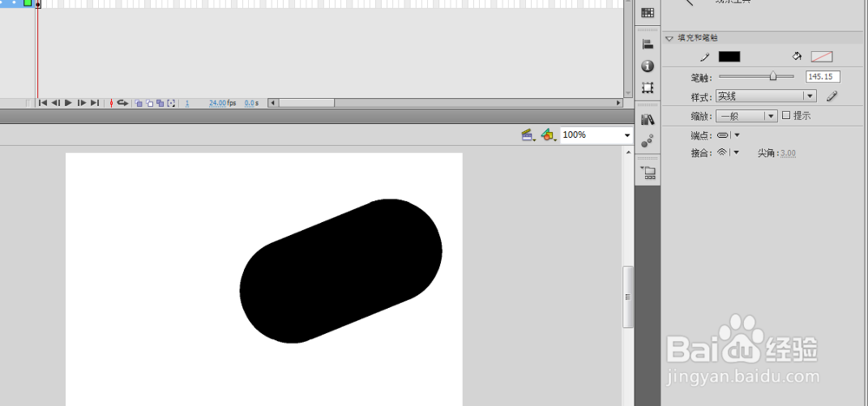Play the timeline animation
This screenshot has height=406, width=868.
pos(69,103)
